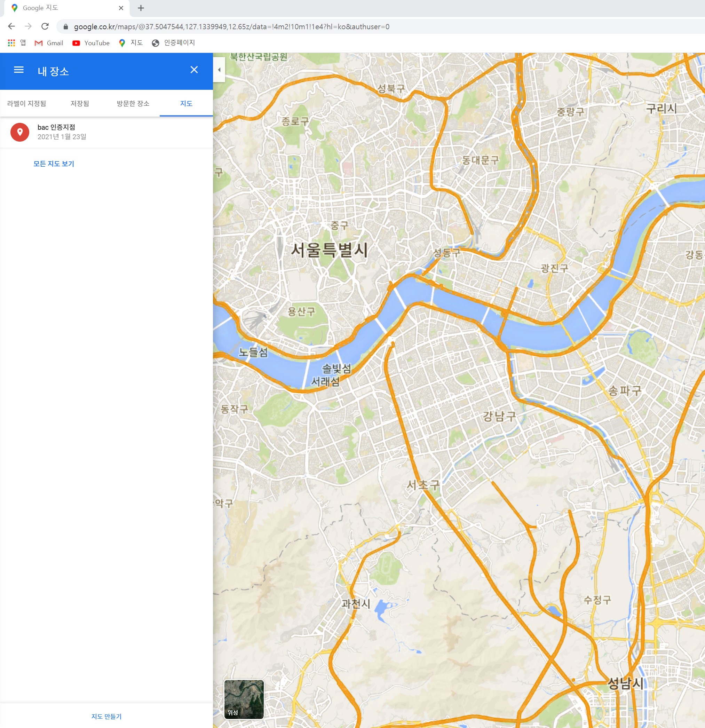
Task: Open the 인증페이지 bookmark
Action: pyautogui.click(x=173, y=43)
